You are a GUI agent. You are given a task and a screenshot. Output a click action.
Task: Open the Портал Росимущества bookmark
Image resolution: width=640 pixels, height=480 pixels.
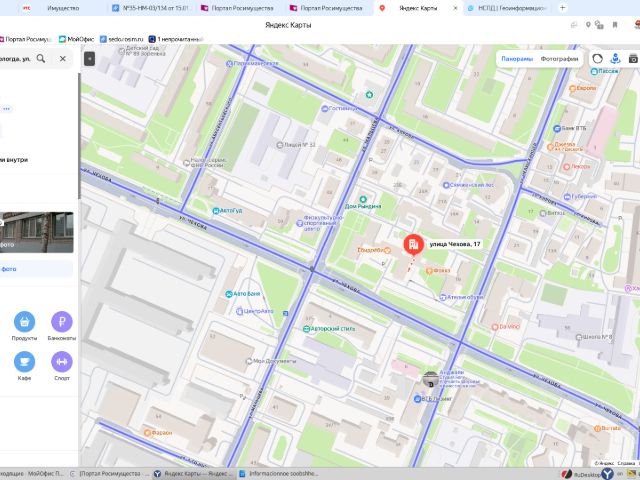coord(25,39)
